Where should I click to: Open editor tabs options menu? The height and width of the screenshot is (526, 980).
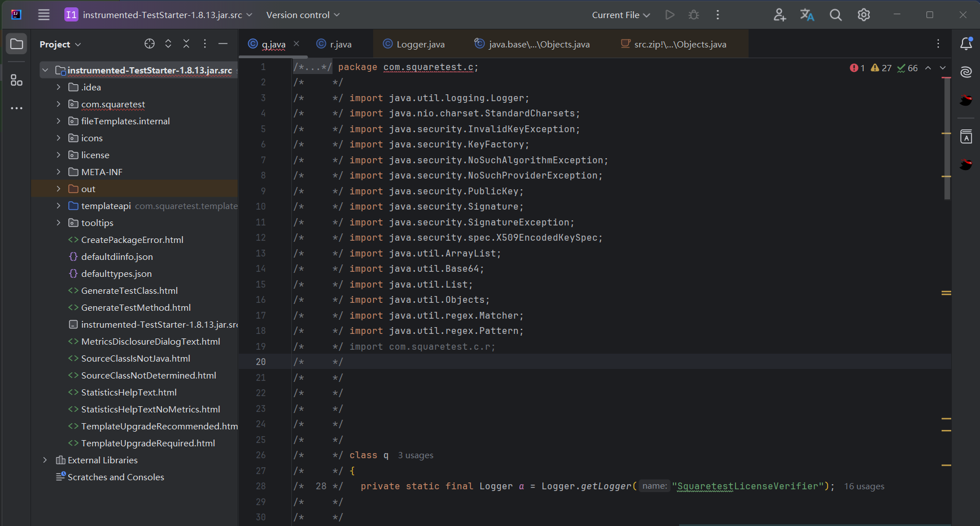coord(938,44)
